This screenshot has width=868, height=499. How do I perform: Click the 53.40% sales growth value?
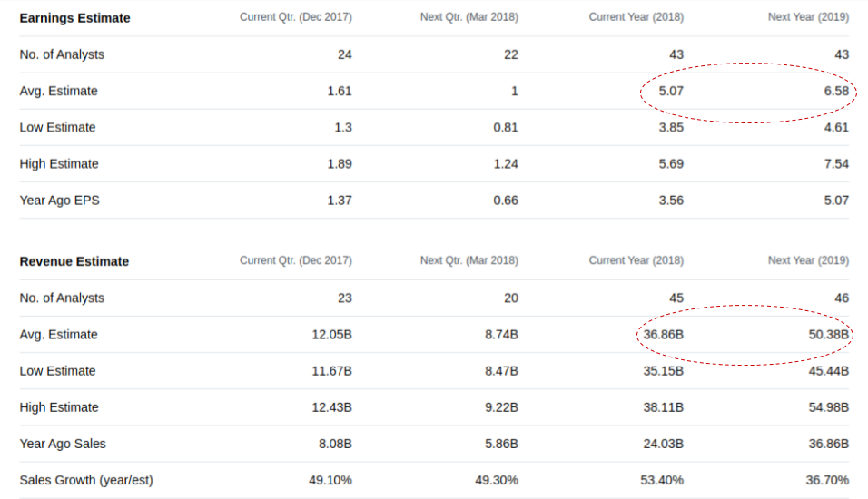pyautogui.click(x=663, y=480)
